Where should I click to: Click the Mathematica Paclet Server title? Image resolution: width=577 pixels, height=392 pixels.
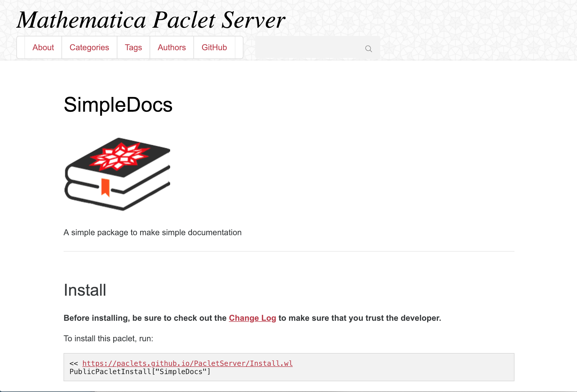151,20
